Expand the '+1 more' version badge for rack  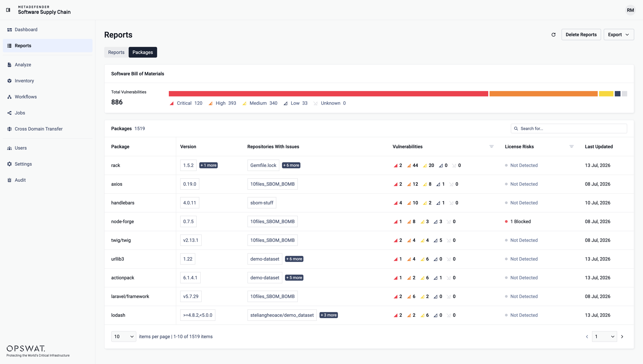point(208,165)
